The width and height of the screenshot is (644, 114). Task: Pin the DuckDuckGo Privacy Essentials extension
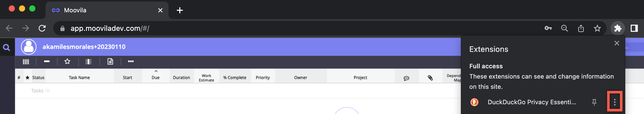click(x=594, y=102)
